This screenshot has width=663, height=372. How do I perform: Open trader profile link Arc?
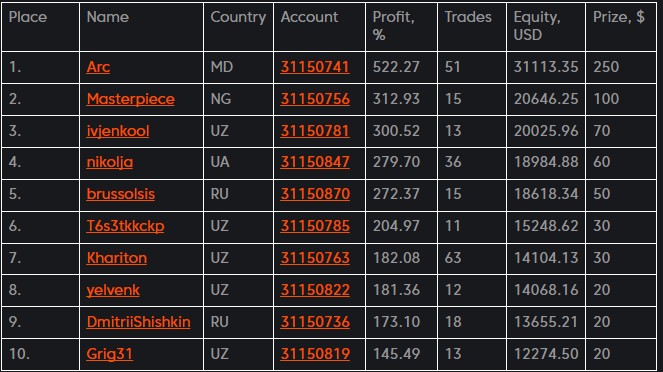click(x=98, y=67)
